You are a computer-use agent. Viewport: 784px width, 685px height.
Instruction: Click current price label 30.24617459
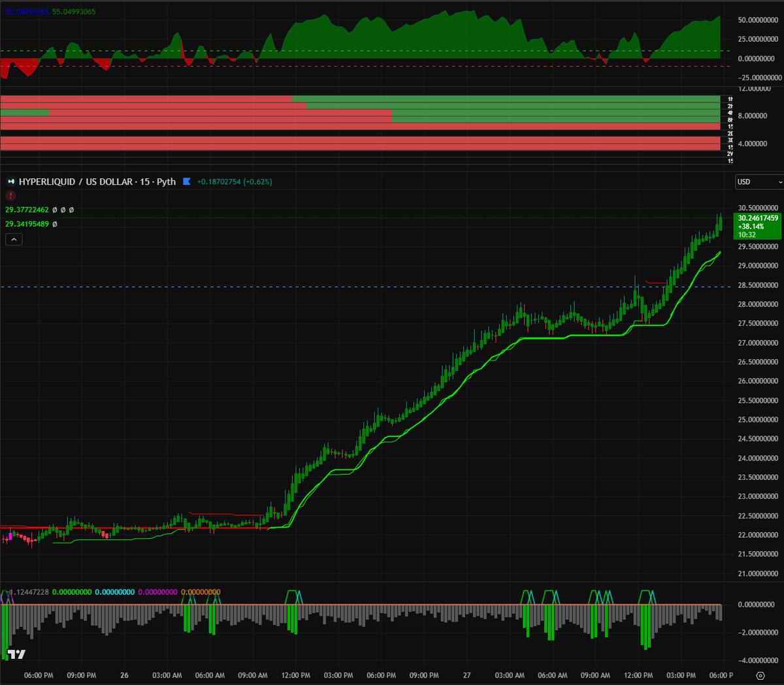(x=758, y=218)
